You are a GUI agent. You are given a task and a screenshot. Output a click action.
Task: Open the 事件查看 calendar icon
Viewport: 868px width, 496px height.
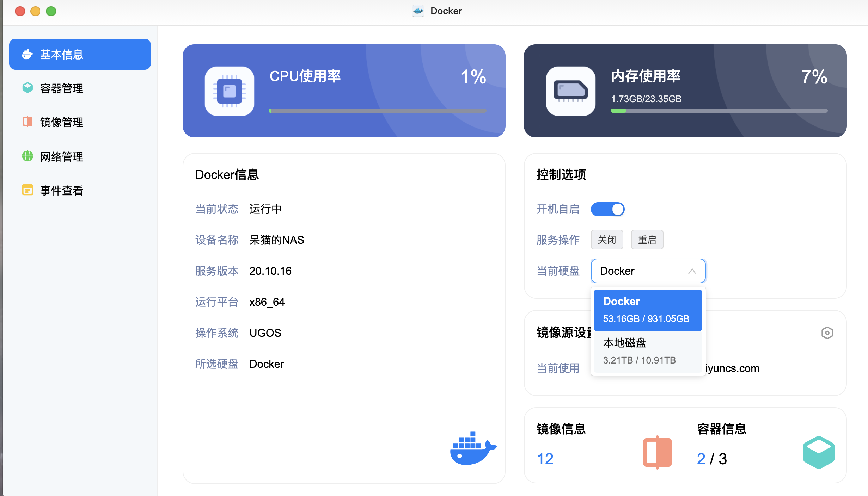pos(27,190)
